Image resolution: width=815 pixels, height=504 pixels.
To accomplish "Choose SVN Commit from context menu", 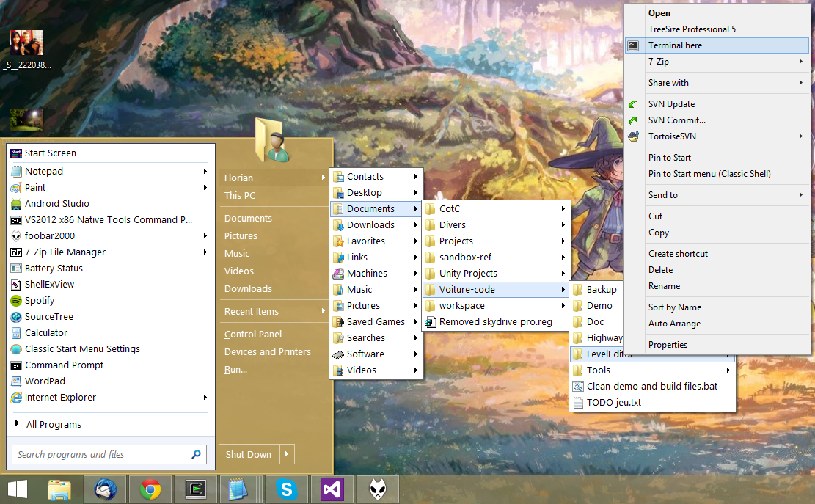I will (x=676, y=120).
